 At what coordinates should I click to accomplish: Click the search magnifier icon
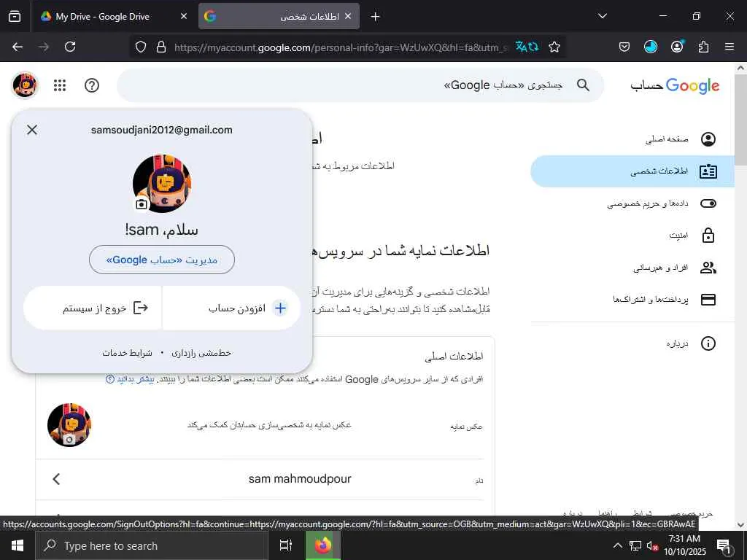click(583, 85)
